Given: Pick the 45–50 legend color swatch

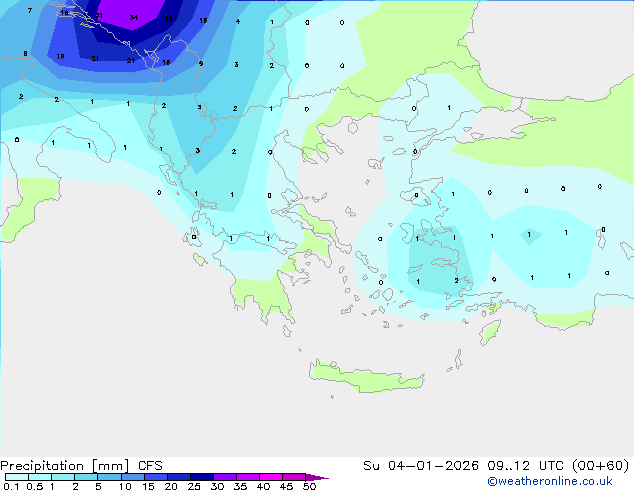Looking at the screenshot, I should click(x=294, y=477).
